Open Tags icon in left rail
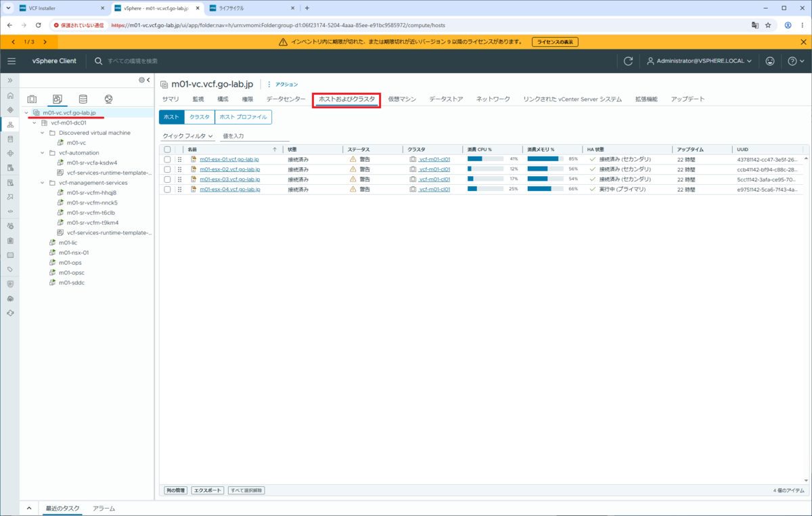The image size is (812, 516). tap(10, 270)
